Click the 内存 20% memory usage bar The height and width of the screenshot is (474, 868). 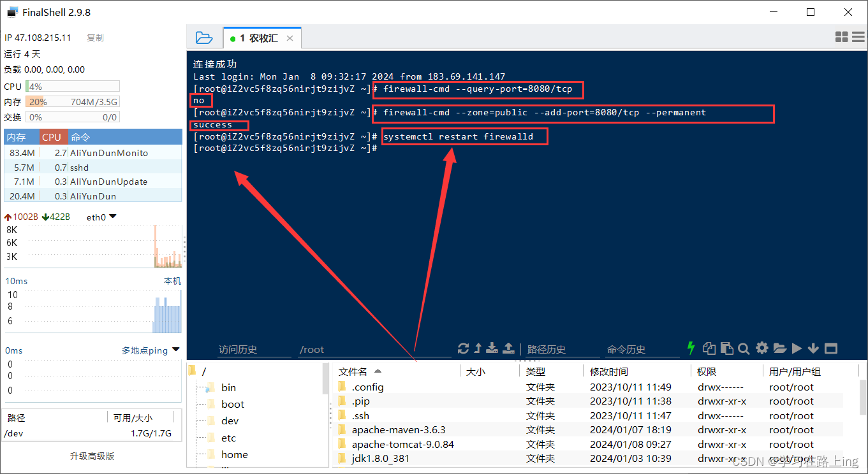72,101
